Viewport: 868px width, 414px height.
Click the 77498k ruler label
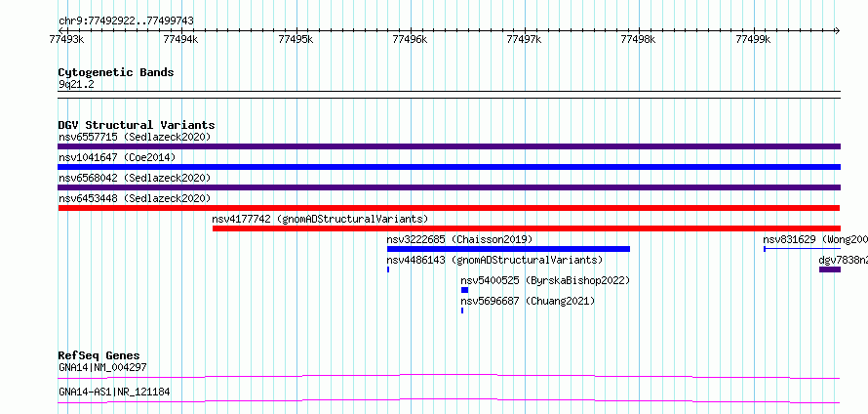(638, 39)
